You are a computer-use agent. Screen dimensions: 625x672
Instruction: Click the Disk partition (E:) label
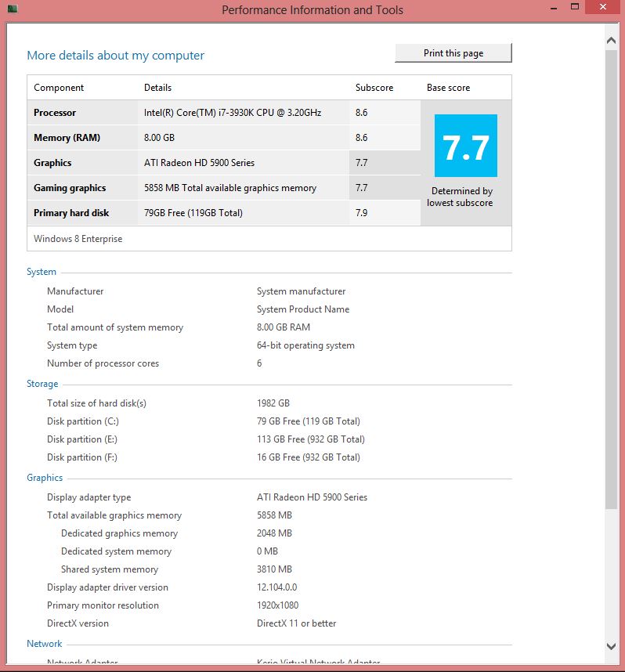point(82,439)
